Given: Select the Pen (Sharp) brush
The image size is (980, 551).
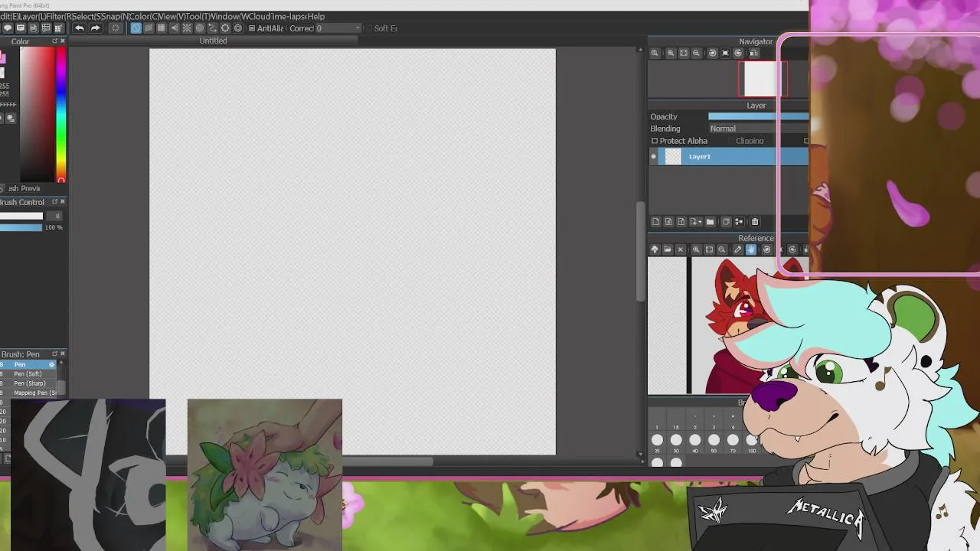Looking at the screenshot, I should (x=29, y=383).
